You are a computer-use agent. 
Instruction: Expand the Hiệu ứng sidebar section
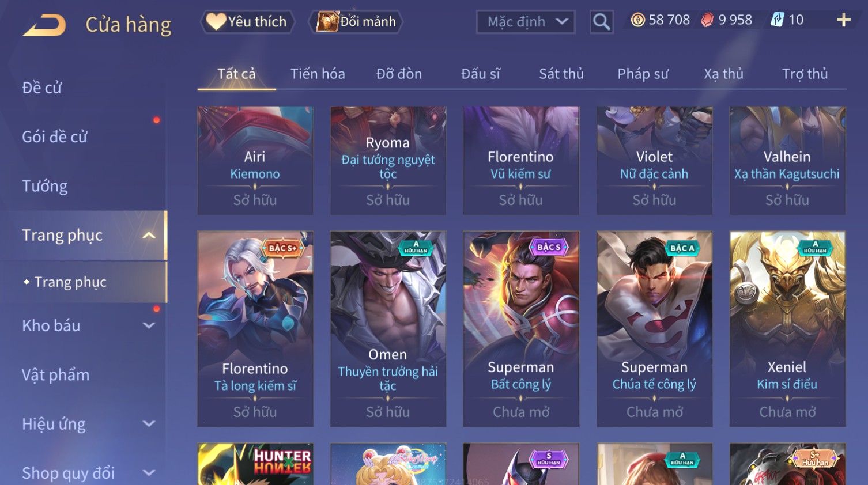(149, 424)
